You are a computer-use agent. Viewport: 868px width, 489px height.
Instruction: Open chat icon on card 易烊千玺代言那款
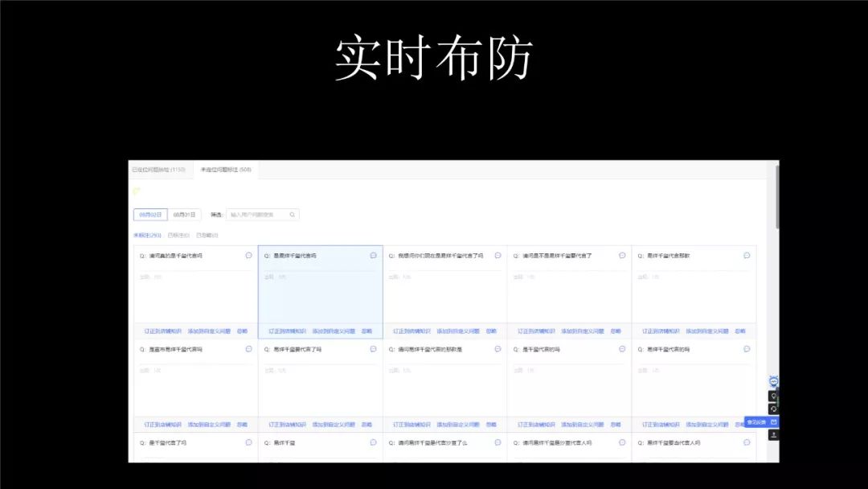point(747,255)
